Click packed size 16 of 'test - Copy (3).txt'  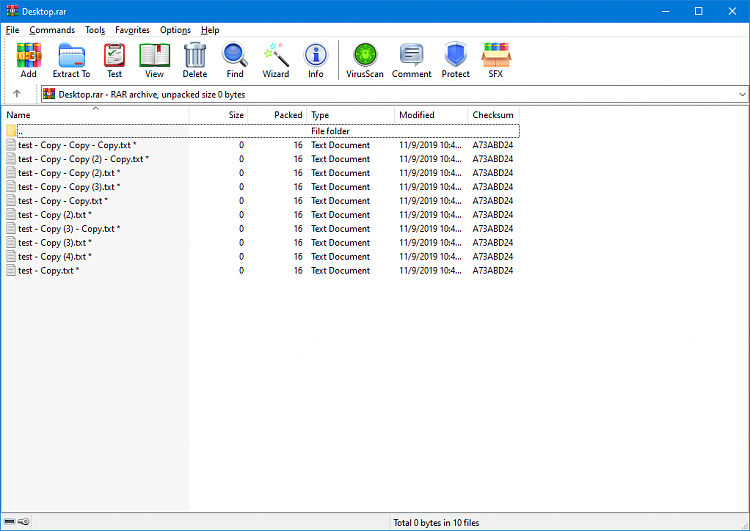tap(298, 243)
